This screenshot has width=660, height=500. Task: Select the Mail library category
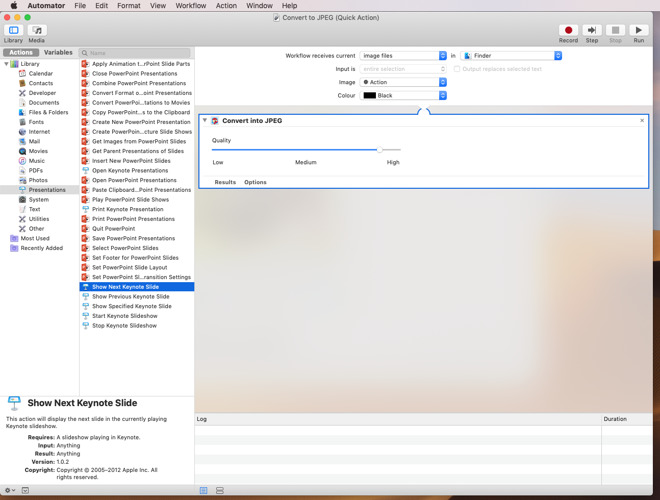click(34, 141)
